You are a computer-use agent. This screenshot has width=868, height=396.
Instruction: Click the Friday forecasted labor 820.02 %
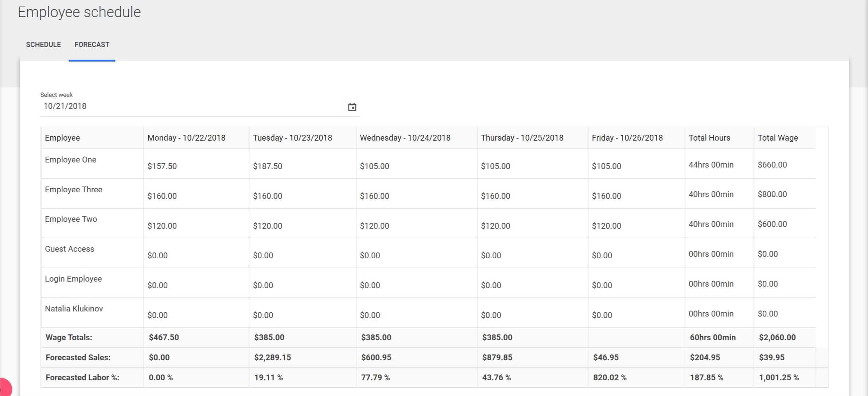[x=610, y=377]
